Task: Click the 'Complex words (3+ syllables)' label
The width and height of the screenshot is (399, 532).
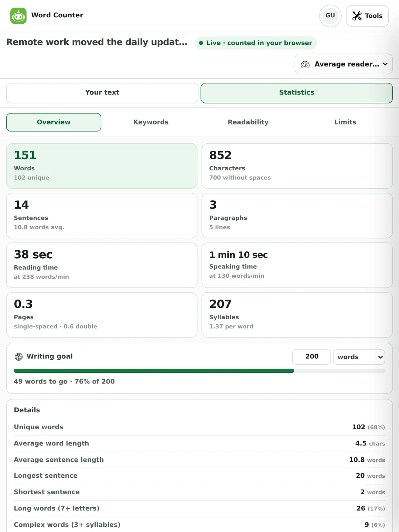Action: 67,525
